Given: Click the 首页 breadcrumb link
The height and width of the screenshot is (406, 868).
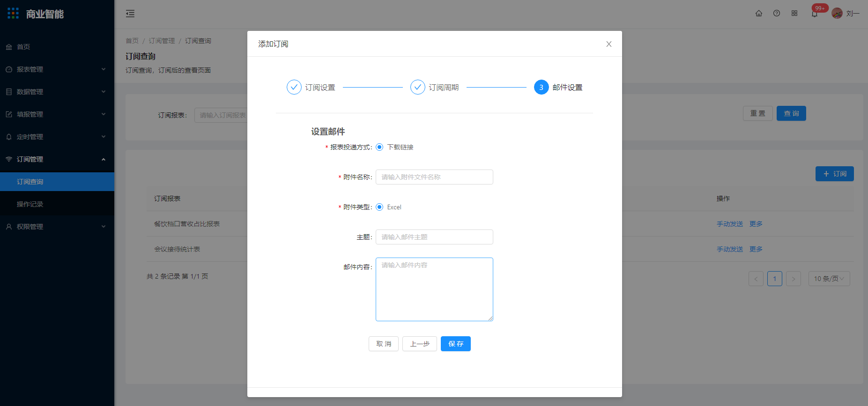Looking at the screenshot, I should tap(132, 41).
